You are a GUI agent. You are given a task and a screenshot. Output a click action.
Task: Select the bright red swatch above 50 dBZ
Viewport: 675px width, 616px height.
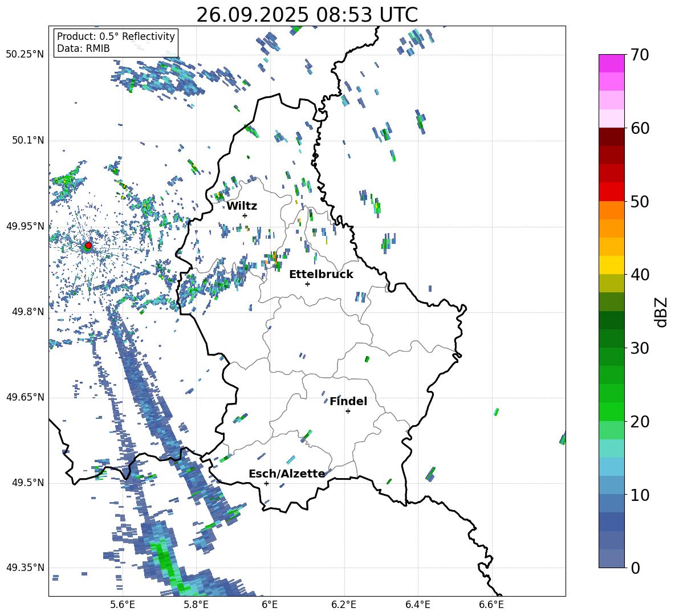coord(612,191)
